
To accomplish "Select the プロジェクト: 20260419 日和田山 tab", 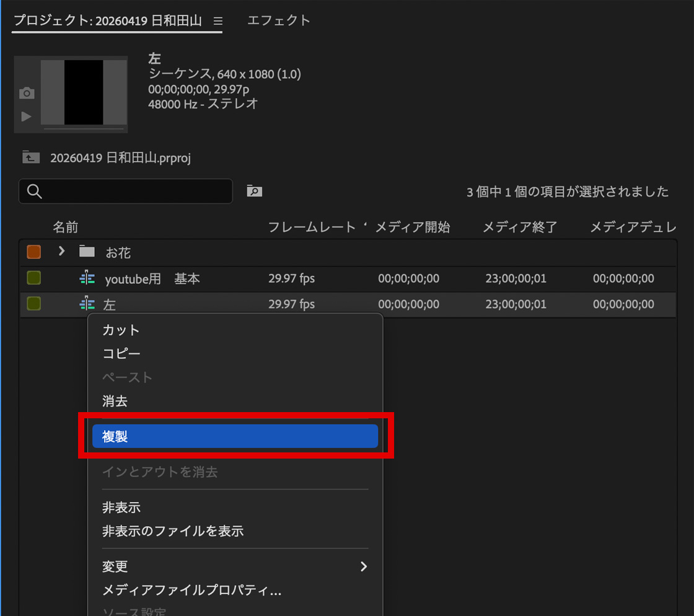I will tap(108, 20).
